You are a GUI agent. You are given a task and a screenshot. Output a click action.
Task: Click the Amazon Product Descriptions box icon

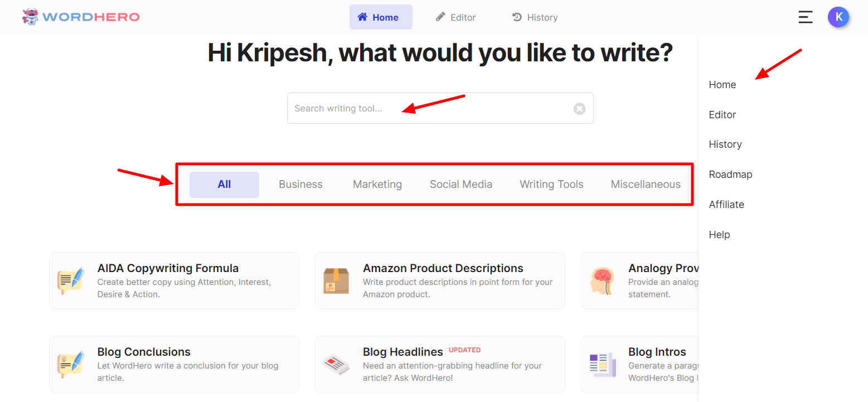coord(336,280)
